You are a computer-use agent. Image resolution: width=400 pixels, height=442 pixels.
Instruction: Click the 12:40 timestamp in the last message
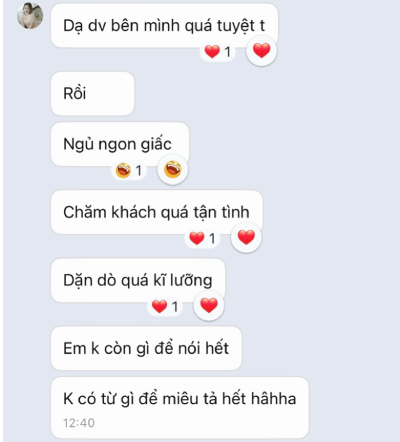[79, 423]
